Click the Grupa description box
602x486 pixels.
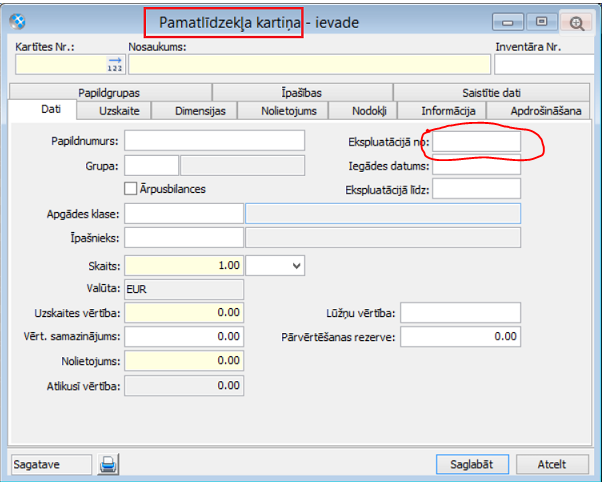(x=243, y=165)
